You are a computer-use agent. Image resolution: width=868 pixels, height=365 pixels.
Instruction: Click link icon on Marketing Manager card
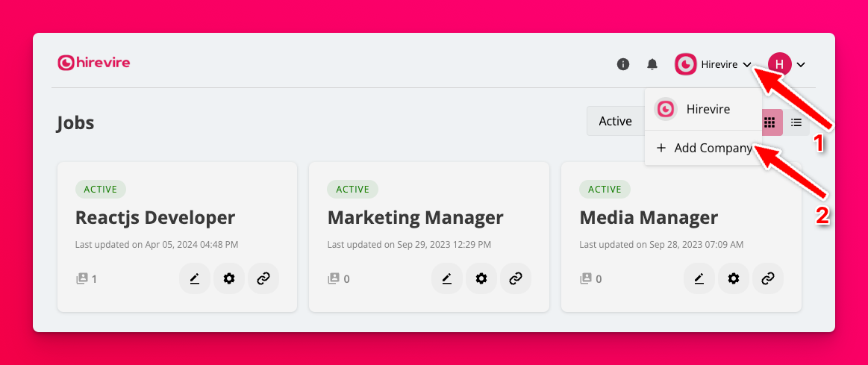point(516,278)
